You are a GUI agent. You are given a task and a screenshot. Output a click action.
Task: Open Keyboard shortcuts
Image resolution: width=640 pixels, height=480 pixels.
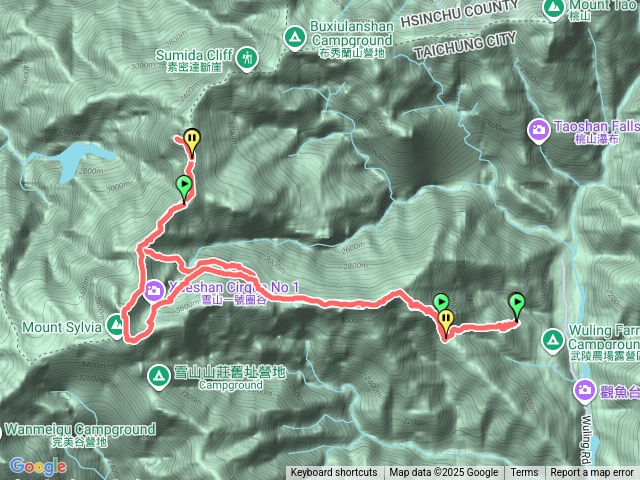click(x=334, y=473)
